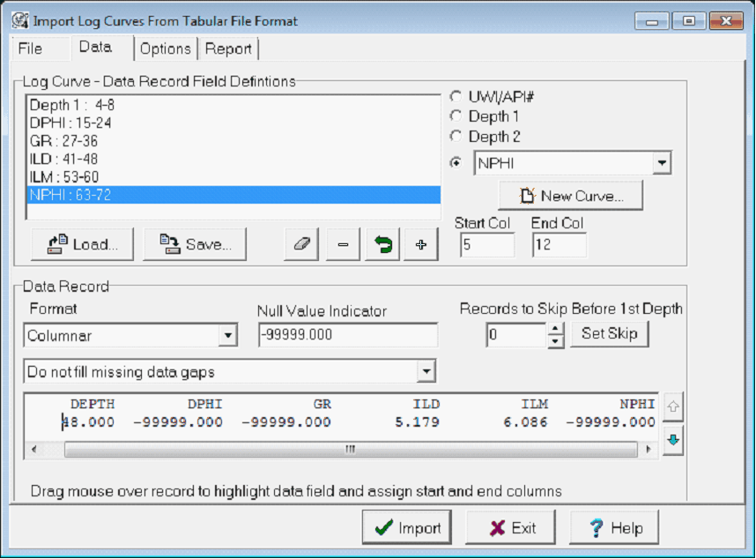This screenshot has width=756, height=559.
Task: Choose the Depth 1 radio option
Action: [x=456, y=116]
